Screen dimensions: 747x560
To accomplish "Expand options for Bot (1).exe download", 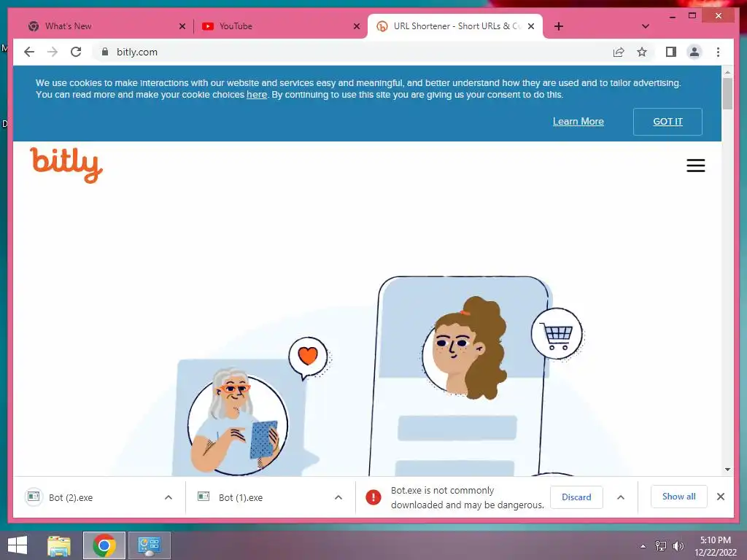I will [338, 497].
